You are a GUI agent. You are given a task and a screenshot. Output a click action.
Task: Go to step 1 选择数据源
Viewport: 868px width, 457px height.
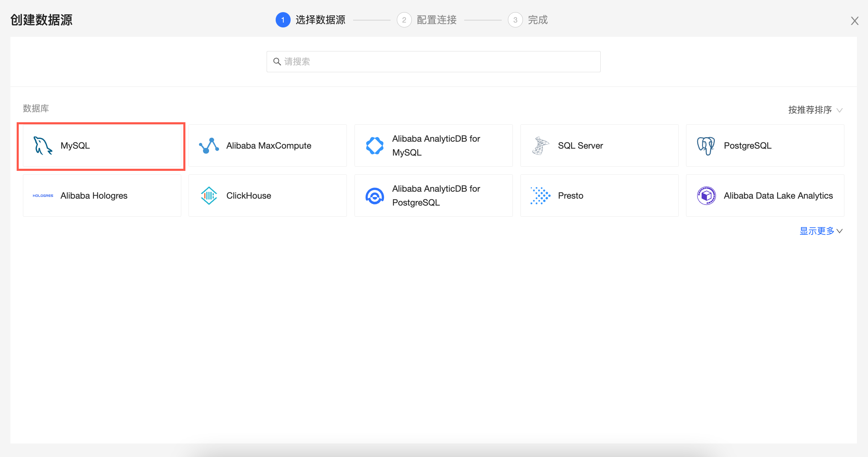coord(310,20)
